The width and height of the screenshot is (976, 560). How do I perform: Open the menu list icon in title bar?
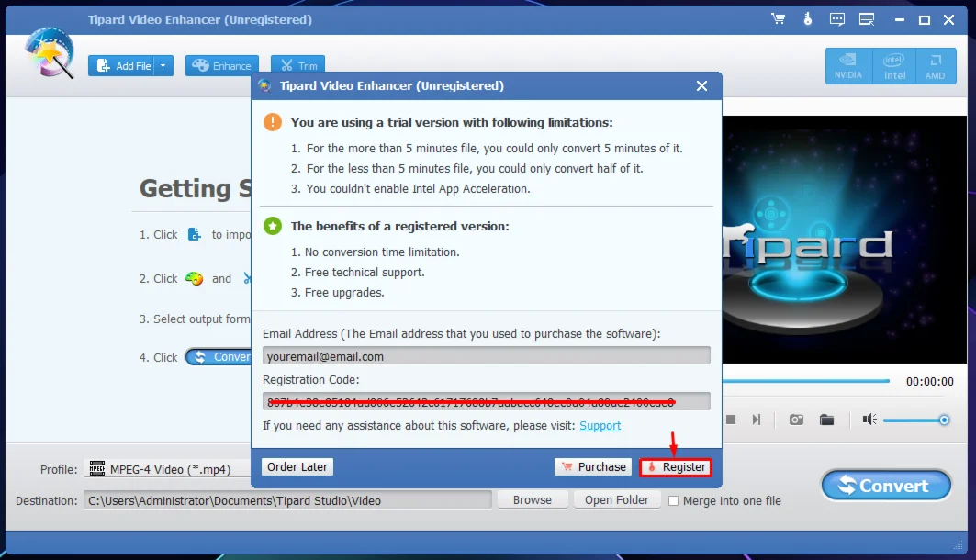point(867,19)
